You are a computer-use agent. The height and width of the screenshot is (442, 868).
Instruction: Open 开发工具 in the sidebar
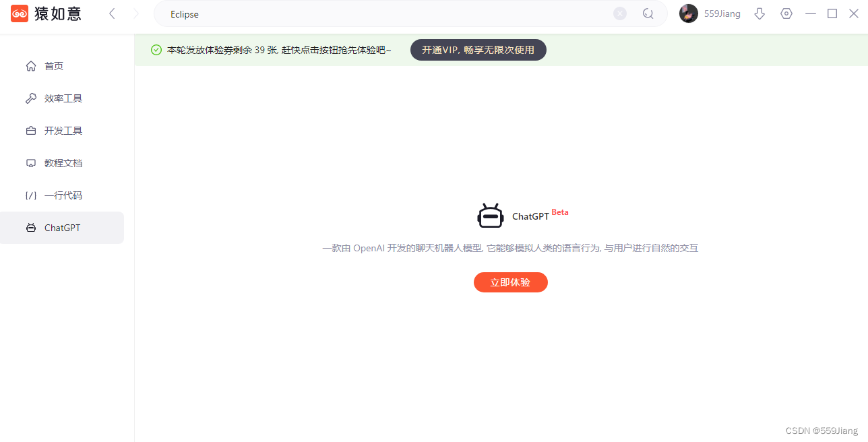pyautogui.click(x=62, y=131)
